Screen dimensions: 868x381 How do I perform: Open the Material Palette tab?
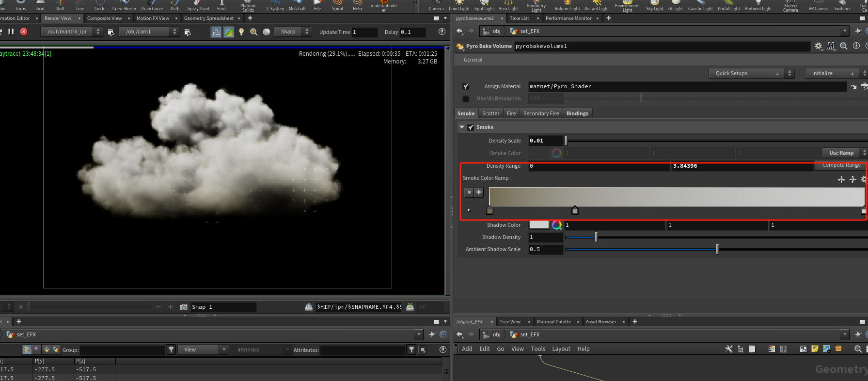(x=554, y=322)
